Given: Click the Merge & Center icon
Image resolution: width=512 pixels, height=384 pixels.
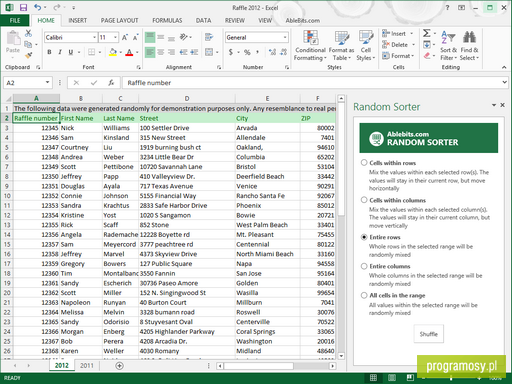Looking at the screenshot, I should (209, 52).
